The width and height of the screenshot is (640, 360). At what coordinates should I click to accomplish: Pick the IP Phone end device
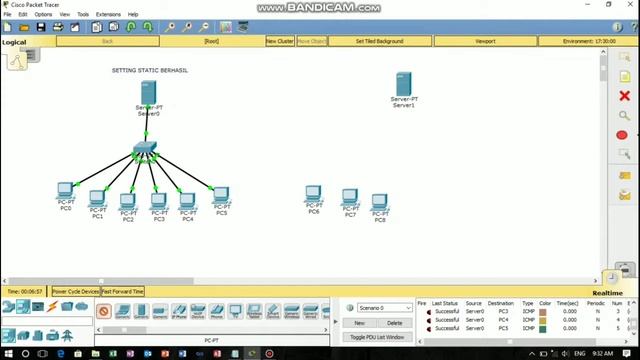point(179,311)
